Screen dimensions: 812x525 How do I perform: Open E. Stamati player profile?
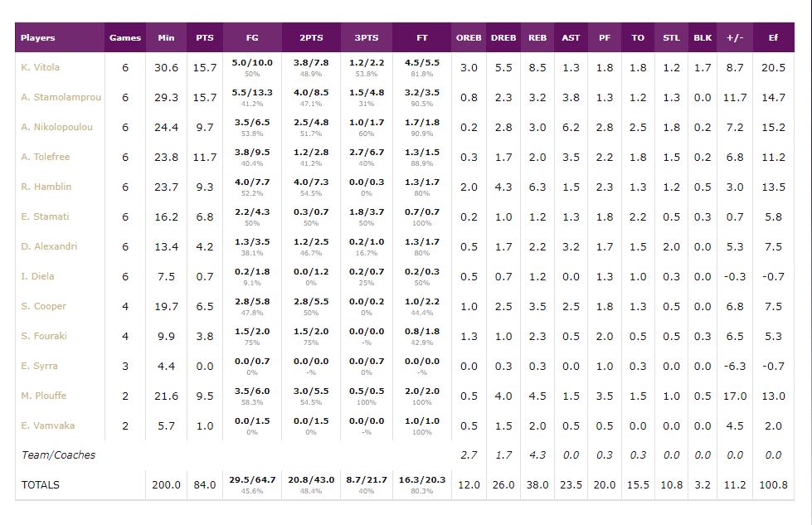pyautogui.click(x=45, y=216)
